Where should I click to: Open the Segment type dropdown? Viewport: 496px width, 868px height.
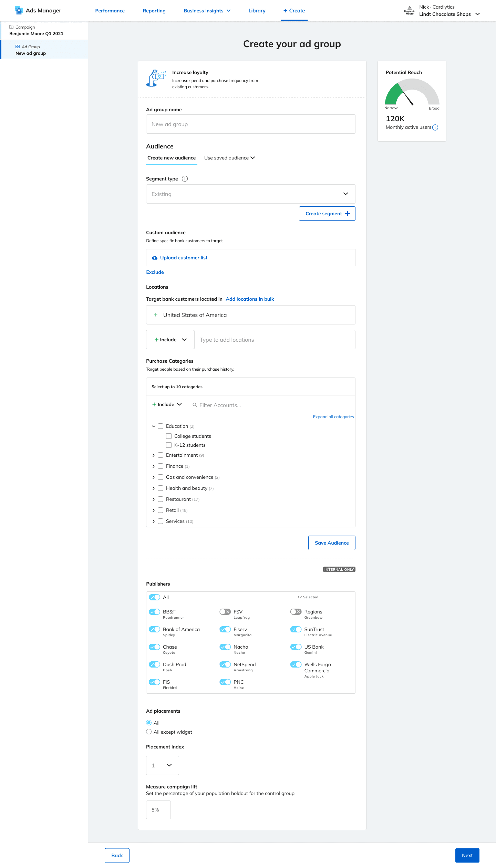tap(251, 194)
